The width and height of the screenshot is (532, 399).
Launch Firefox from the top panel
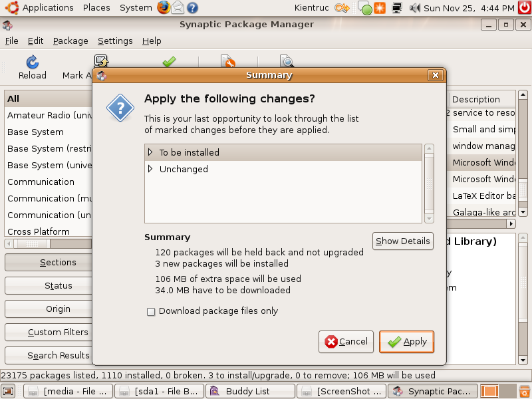coord(164,8)
